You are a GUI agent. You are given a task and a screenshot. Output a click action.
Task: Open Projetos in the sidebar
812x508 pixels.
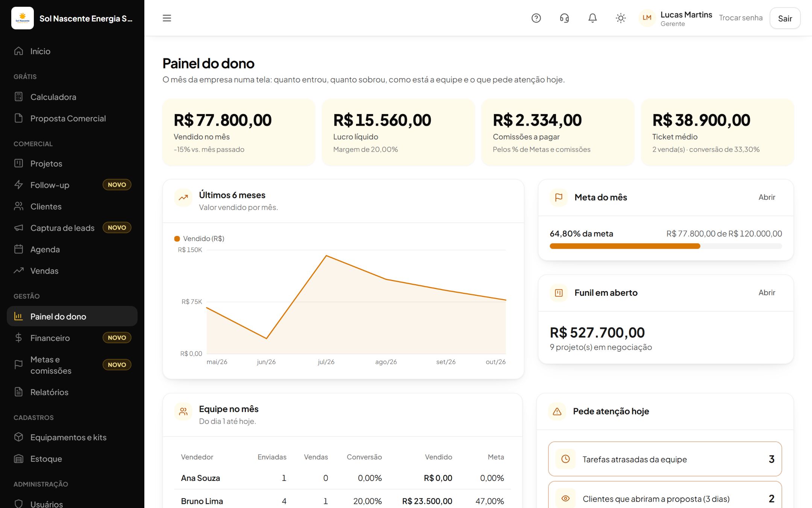pyautogui.click(x=72, y=164)
